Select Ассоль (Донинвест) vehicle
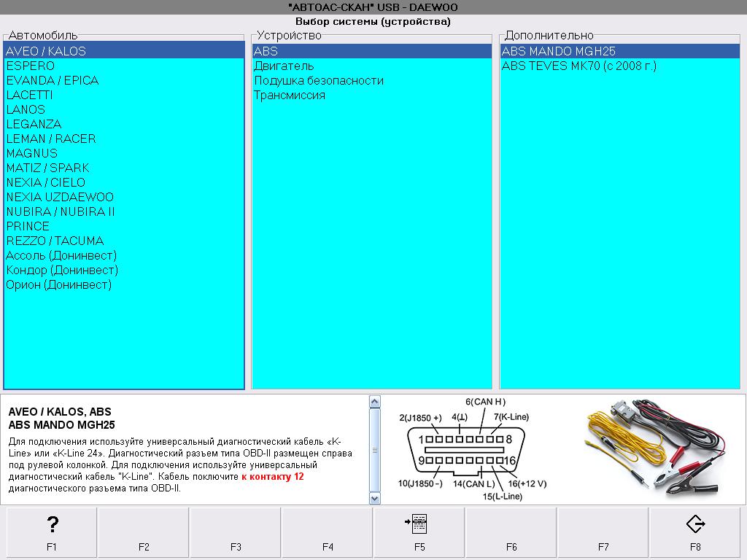Image resolution: width=747 pixels, height=560 pixels. 124,256
